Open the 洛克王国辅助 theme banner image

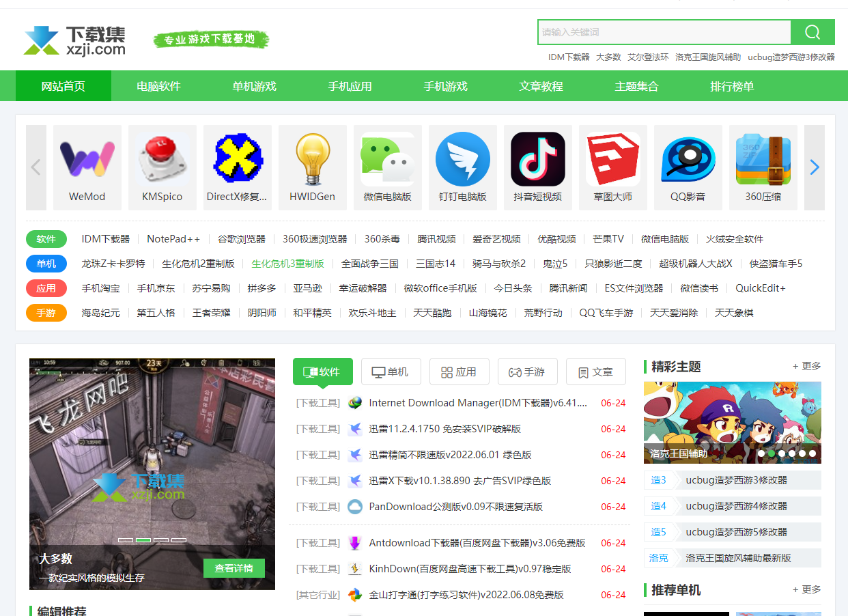point(733,423)
